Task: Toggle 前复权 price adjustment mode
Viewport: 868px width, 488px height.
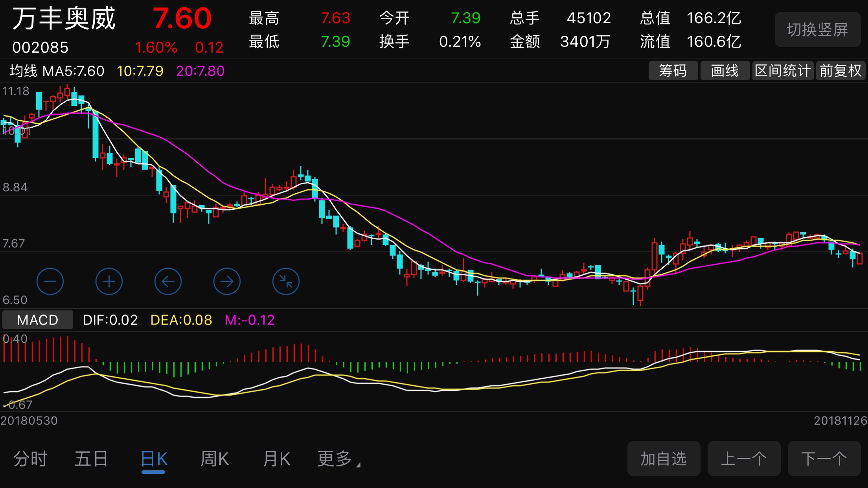Action: point(840,71)
